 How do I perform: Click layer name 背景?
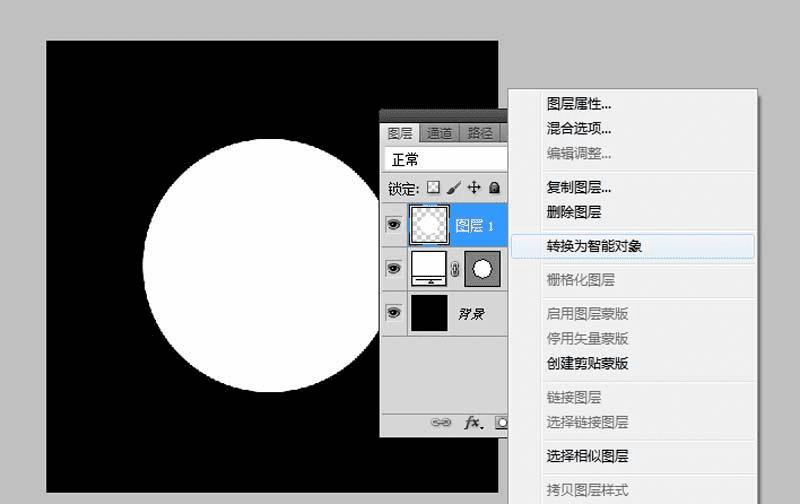tap(471, 314)
